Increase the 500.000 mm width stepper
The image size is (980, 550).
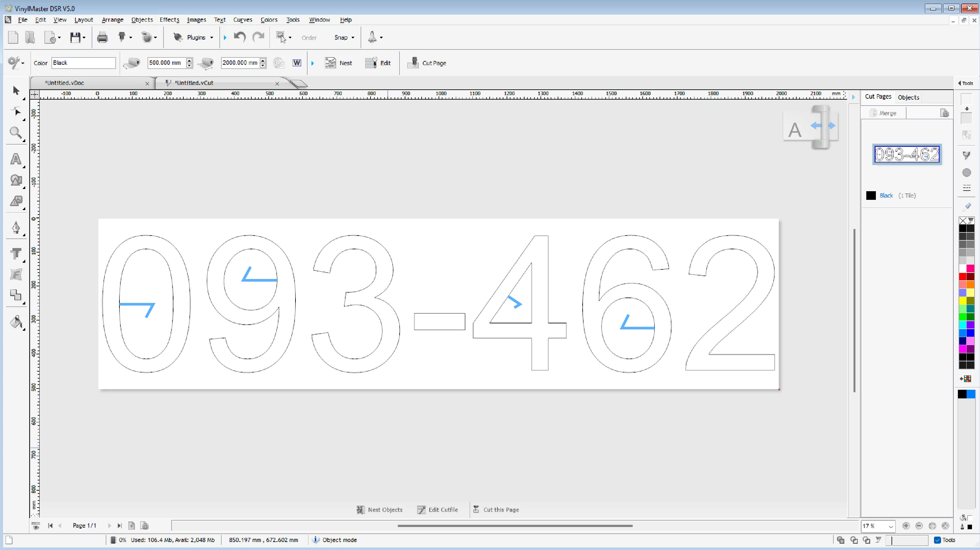click(189, 60)
